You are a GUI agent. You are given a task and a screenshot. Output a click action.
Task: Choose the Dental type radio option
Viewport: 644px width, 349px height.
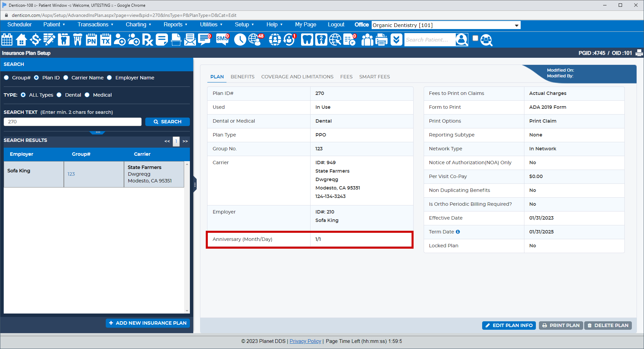point(59,95)
